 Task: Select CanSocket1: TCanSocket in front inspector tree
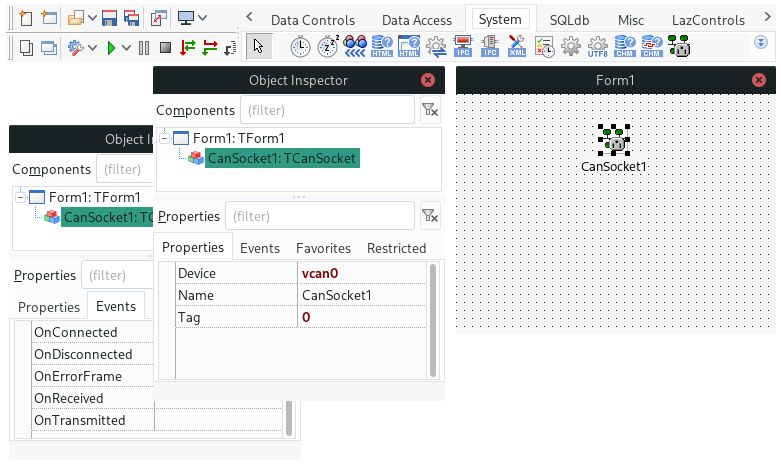click(x=282, y=158)
